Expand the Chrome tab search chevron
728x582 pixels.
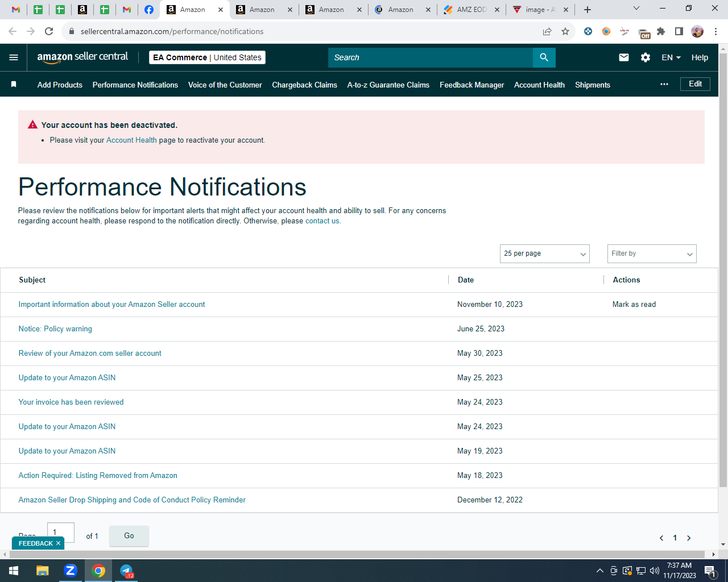pos(636,8)
